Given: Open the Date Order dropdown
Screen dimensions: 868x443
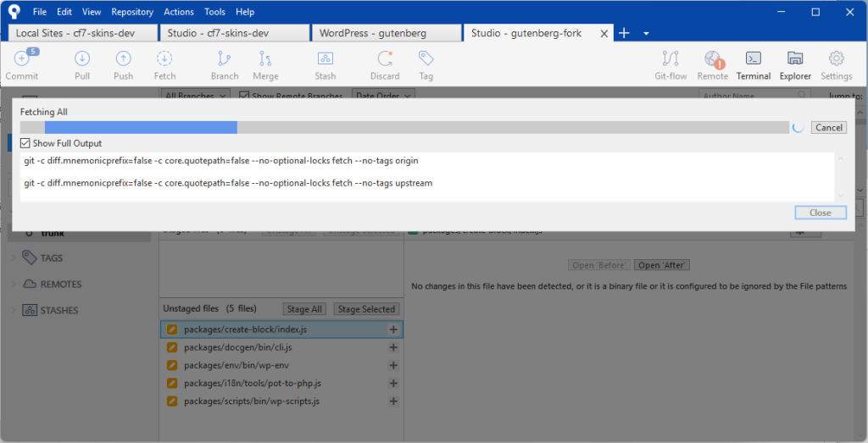Looking at the screenshot, I should click(x=383, y=96).
